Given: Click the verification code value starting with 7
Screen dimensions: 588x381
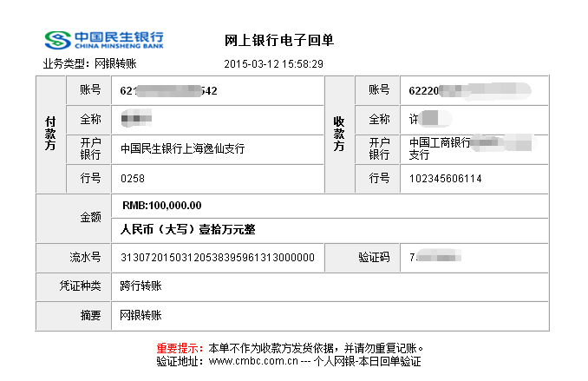Looking at the screenshot, I should [435, 257].
